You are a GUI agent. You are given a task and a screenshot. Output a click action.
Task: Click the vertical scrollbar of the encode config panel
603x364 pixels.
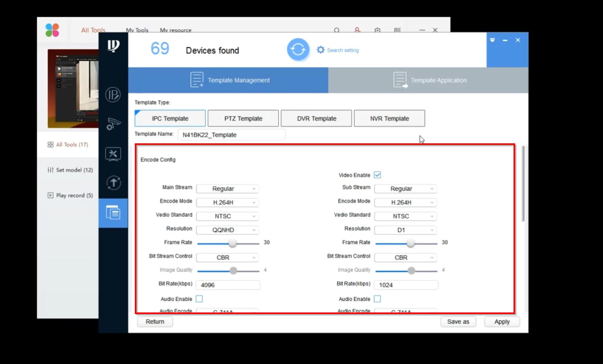pyautogui.click(x=523, y=184)
